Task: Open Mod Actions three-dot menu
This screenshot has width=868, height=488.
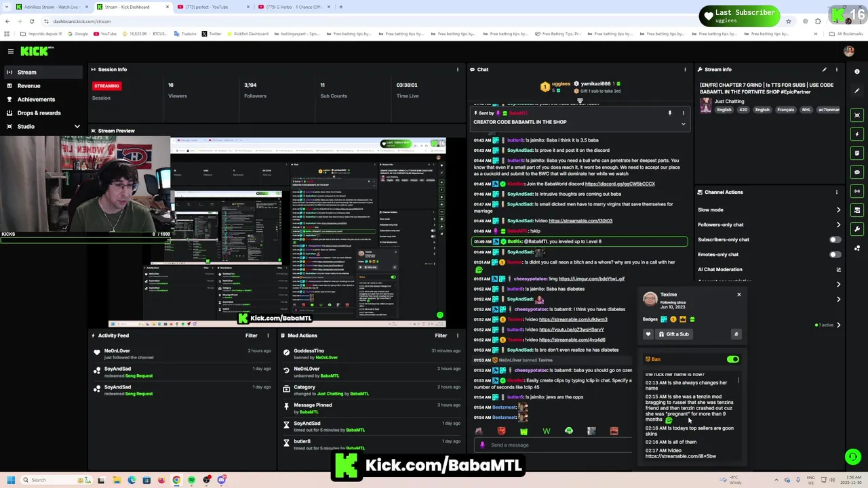Action: coord(458,335)
